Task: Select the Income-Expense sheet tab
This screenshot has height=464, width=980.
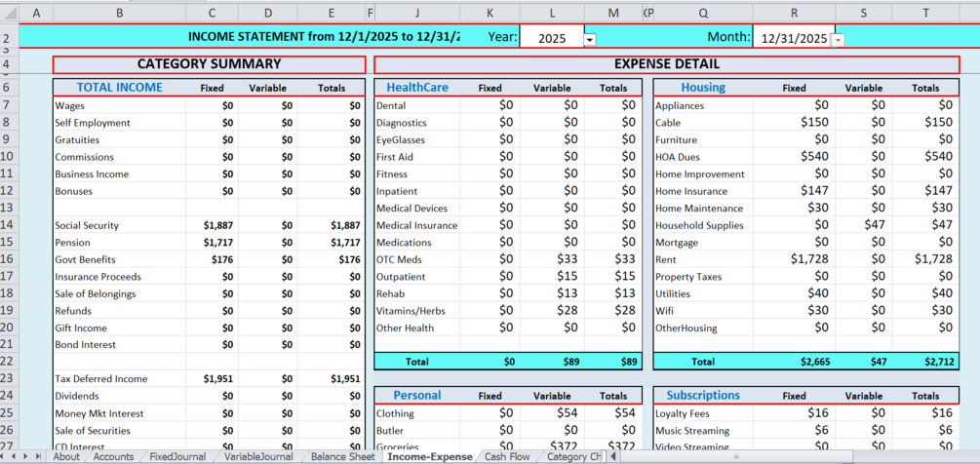Action: 430,456
